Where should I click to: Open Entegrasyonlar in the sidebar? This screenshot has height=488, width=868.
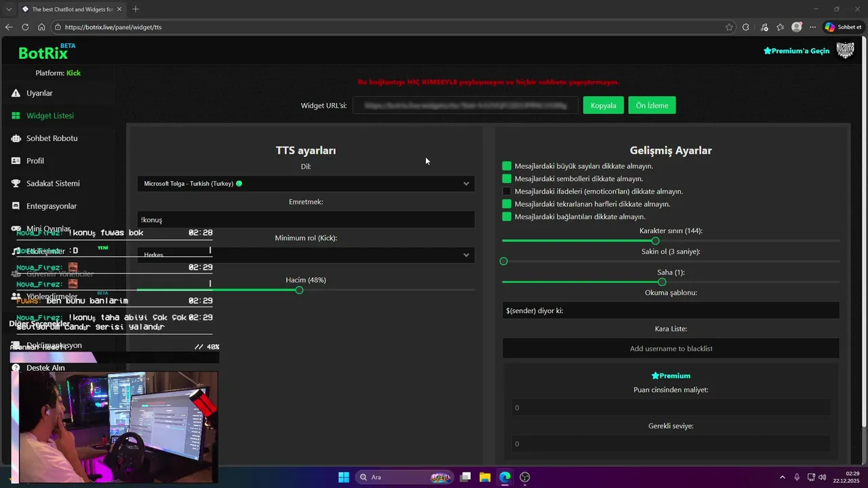click(x=52, y=206)
